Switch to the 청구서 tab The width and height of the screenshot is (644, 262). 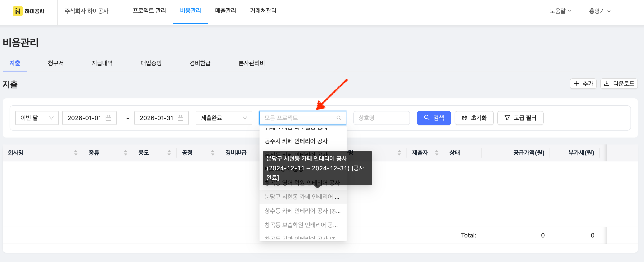56,63
